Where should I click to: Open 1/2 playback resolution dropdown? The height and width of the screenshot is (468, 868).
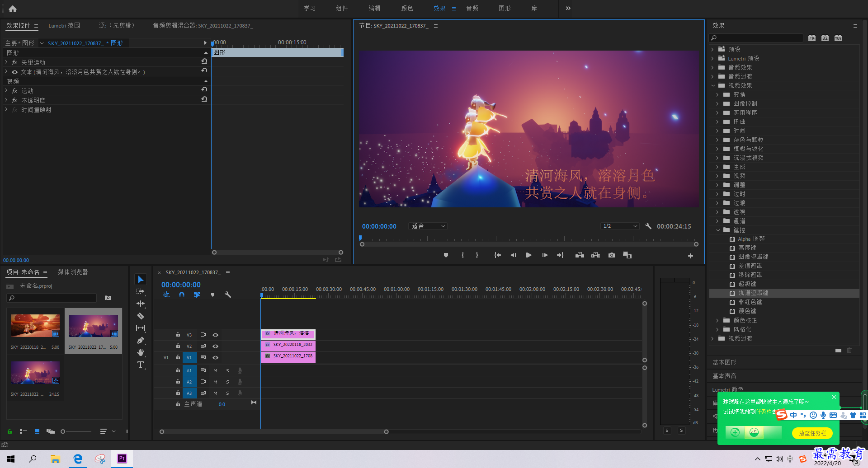pos(620,226)
